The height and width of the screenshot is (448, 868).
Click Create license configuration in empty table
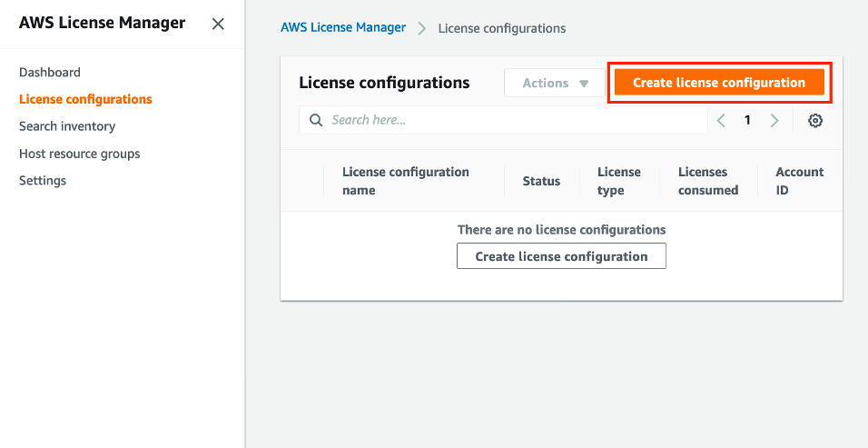(x=561, y=256)
